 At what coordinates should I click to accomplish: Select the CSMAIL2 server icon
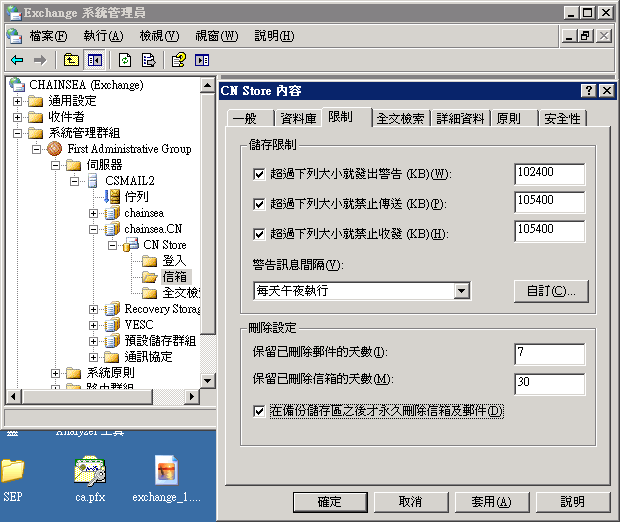[x=93, y=181]
